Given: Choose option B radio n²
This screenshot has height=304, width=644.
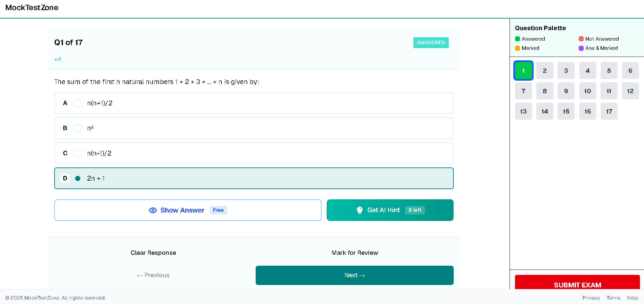Looking at the screenshot, I should pyautogui.click(x=78, y=128).
